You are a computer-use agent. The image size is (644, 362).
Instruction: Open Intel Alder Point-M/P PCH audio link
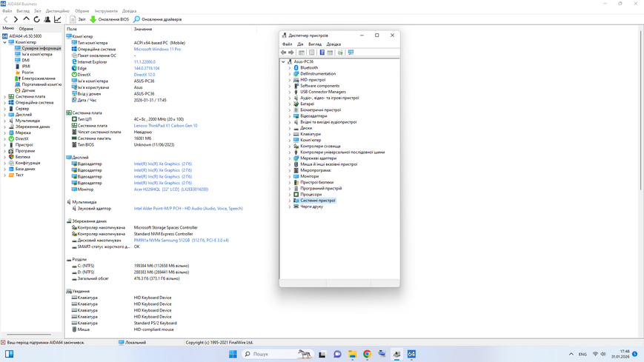click(x=188, y=209)
